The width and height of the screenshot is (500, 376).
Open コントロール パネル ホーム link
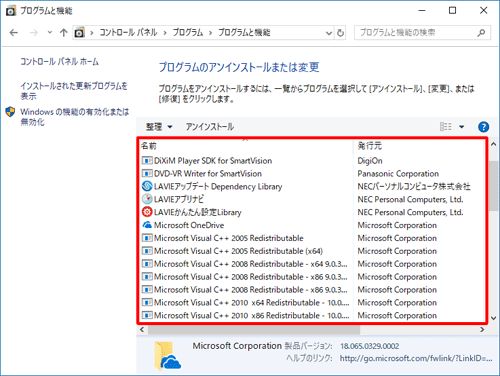pyautogui.click(x=59, y=62)
